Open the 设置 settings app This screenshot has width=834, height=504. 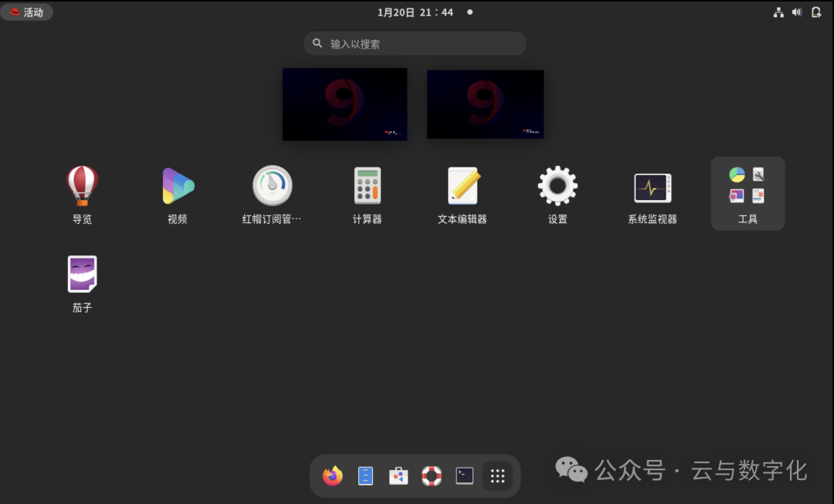pyautogui.click(x=557, y=185)
